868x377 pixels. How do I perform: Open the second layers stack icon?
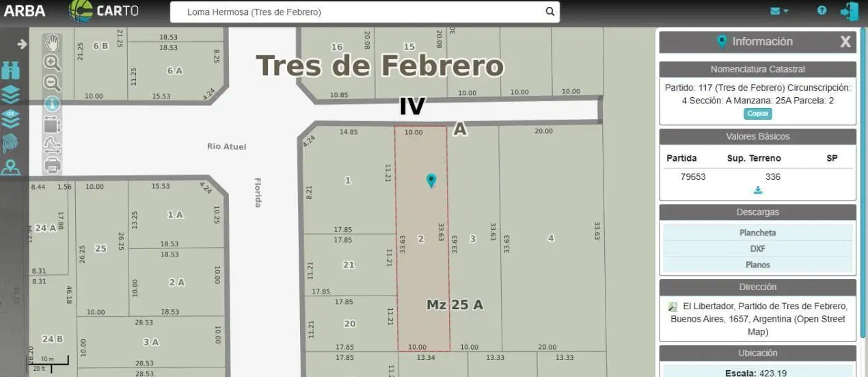[x=11, y=118]
